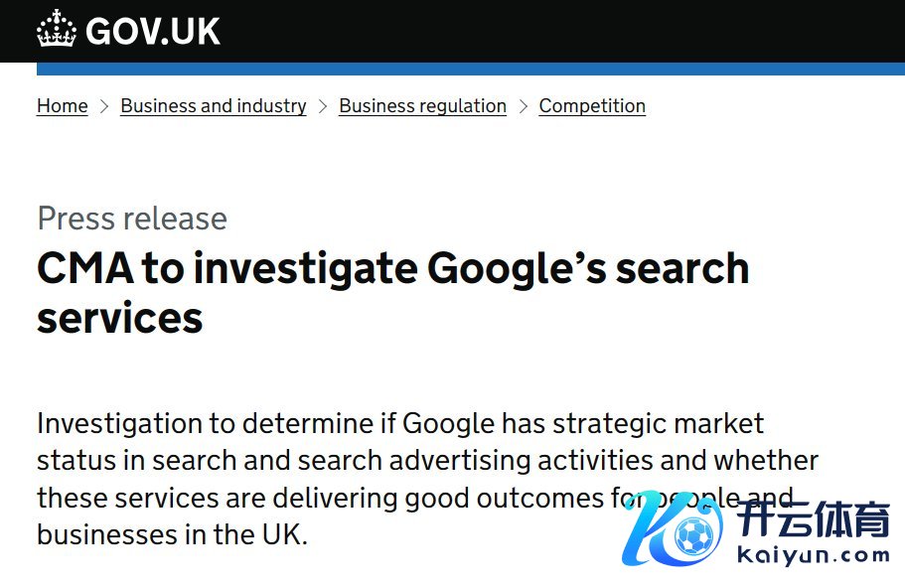
Task: Click the GOV.UK crown logo icon
Action: tap(57, 30)
